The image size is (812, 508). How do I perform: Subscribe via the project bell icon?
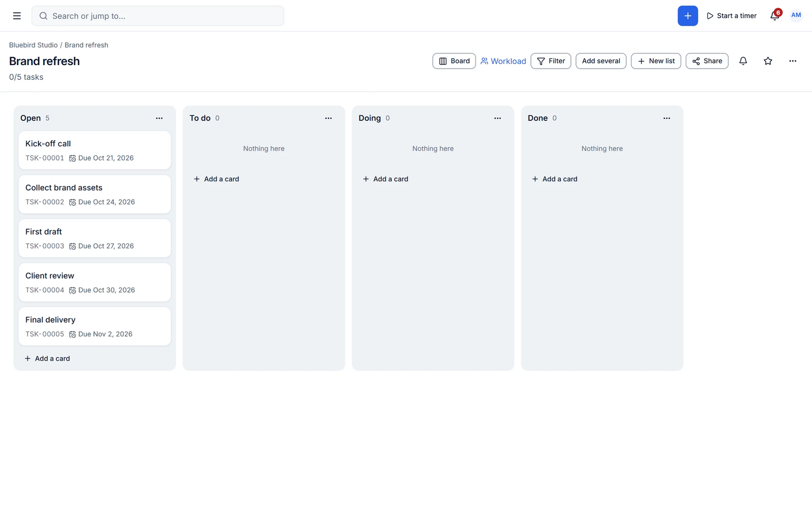coord(743,61)
